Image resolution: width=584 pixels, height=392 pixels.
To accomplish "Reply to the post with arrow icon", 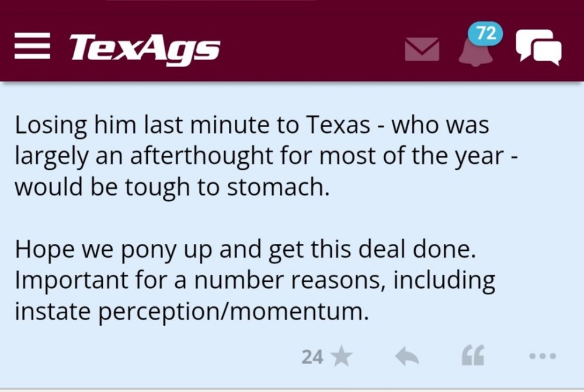I will tap(408, 356).
